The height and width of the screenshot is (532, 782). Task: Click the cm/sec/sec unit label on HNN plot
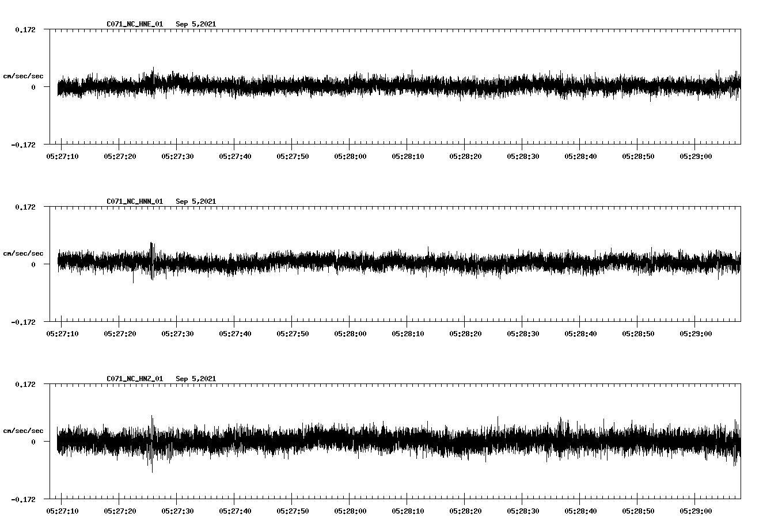23,253
